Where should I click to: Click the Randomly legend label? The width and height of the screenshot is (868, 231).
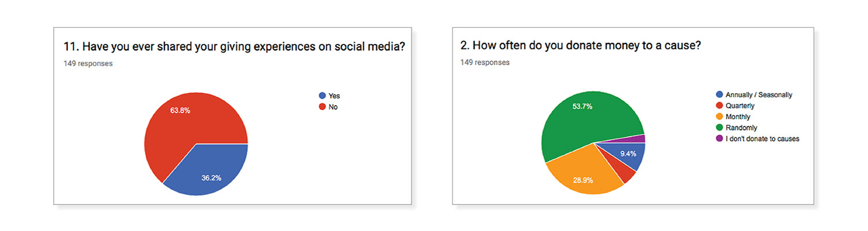click(742, 128)
